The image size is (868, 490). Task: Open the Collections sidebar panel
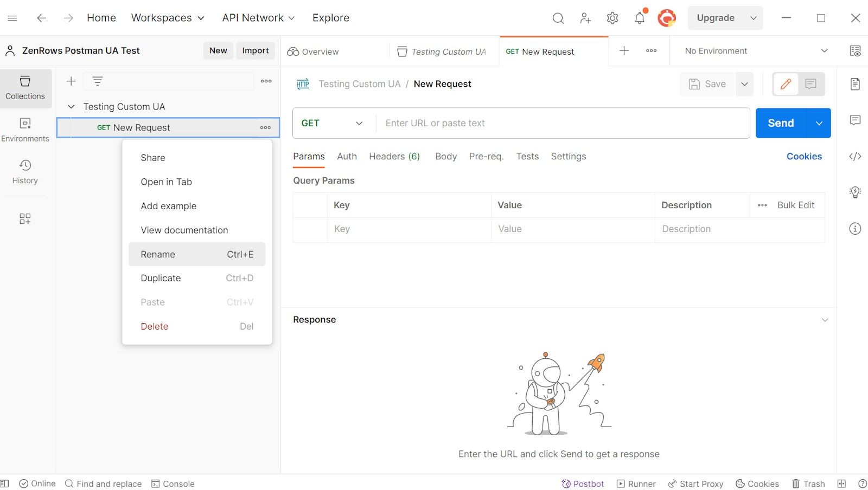(x=25, y=88)
